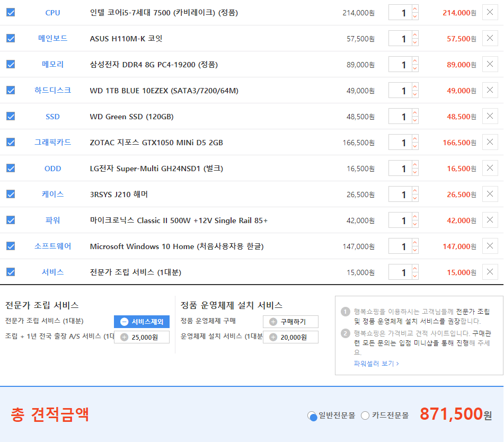
Task: Open the 케이스 category link
Action: [x=52, y=194]
